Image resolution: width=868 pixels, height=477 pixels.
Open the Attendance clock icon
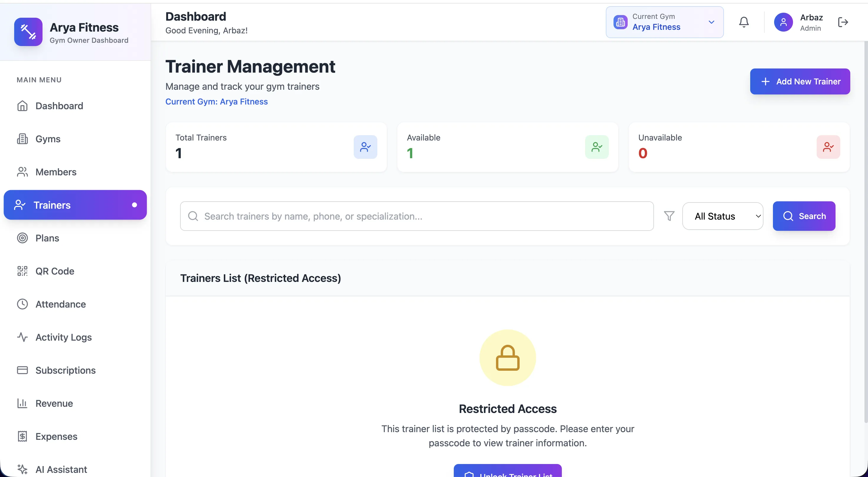(x=22, y=304)
